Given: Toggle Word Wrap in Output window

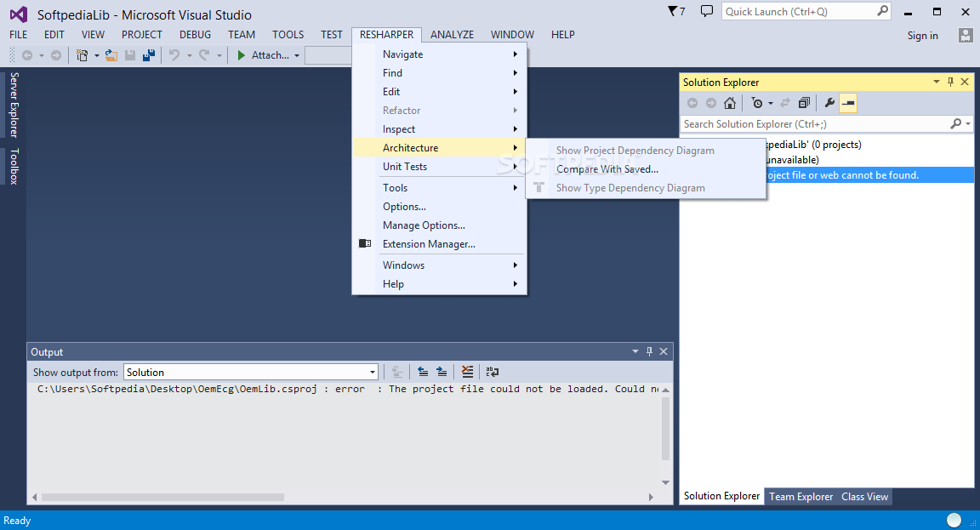Looking at the screenshot, I should click(x=493, y=372).
